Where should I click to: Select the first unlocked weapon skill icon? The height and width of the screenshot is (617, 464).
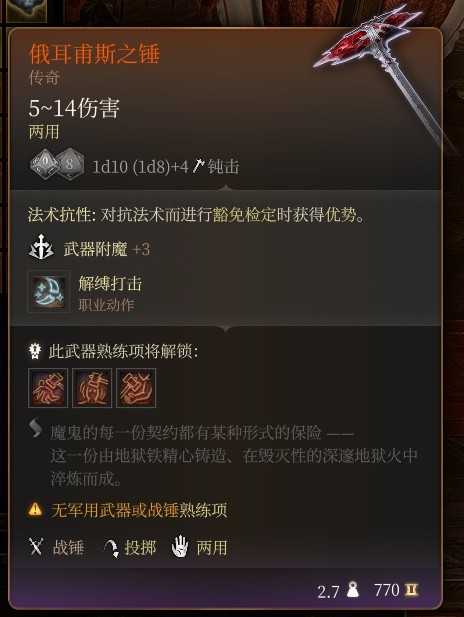click(x=48, y=388)
